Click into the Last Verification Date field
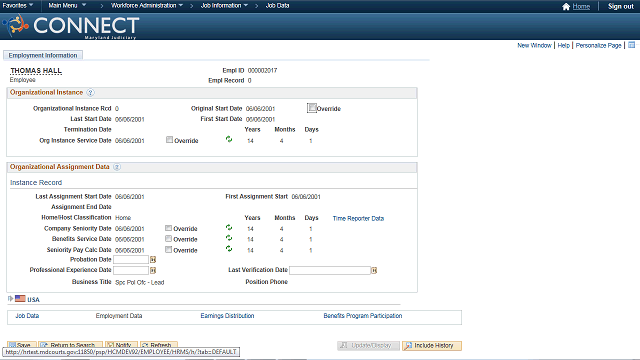 (x=330, y=270)
